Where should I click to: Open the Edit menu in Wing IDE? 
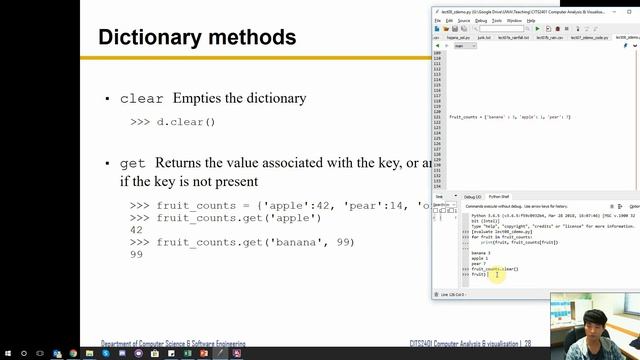pos(449,20)
